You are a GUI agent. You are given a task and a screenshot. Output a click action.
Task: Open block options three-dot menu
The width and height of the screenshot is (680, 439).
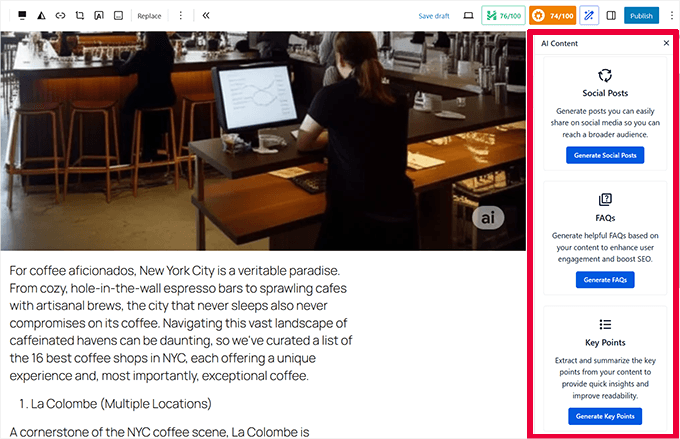[180, 16]
